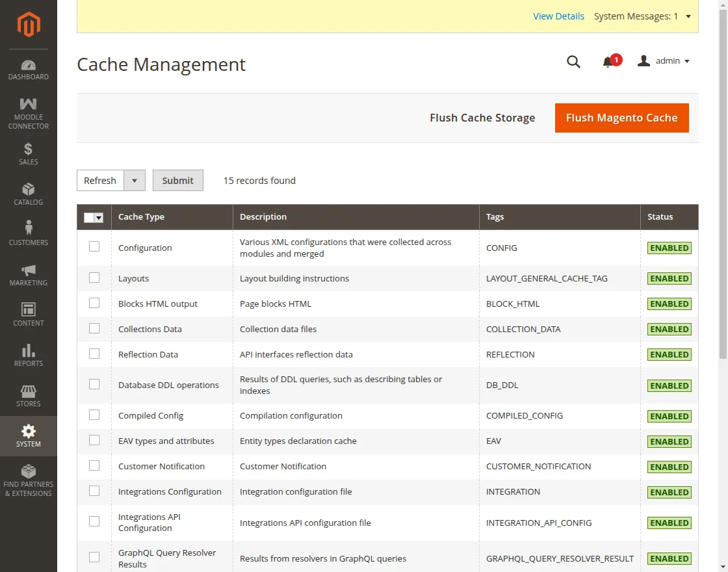Open the Marketing megaphone icon
728x572 pixels.
coord(29,270)
